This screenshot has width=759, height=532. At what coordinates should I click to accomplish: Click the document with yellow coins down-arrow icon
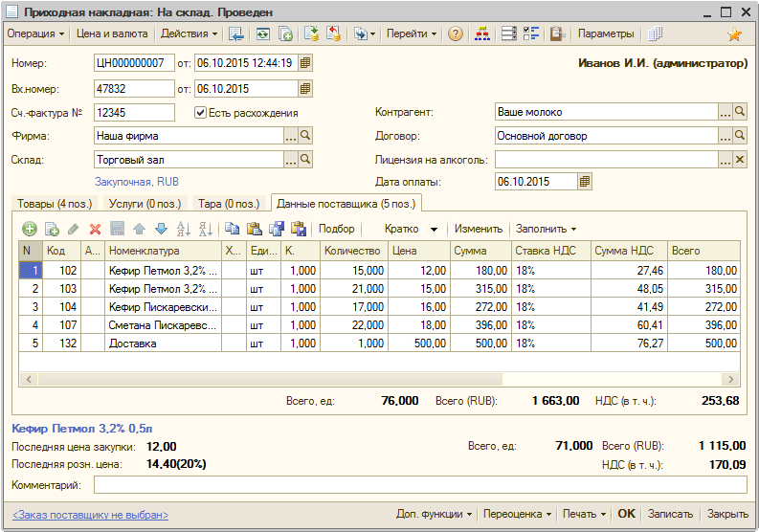pyautogui.click(x=311, y=33)
